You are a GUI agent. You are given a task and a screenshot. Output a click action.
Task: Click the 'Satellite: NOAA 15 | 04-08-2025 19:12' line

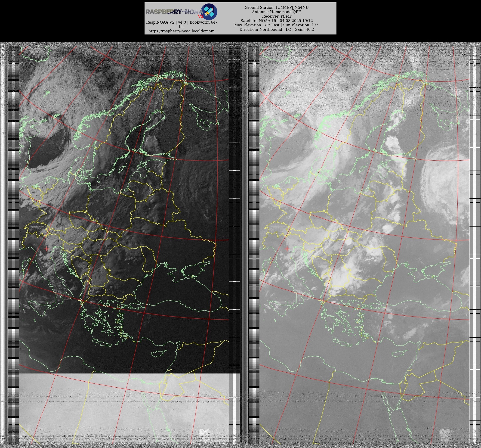(277, 21)
